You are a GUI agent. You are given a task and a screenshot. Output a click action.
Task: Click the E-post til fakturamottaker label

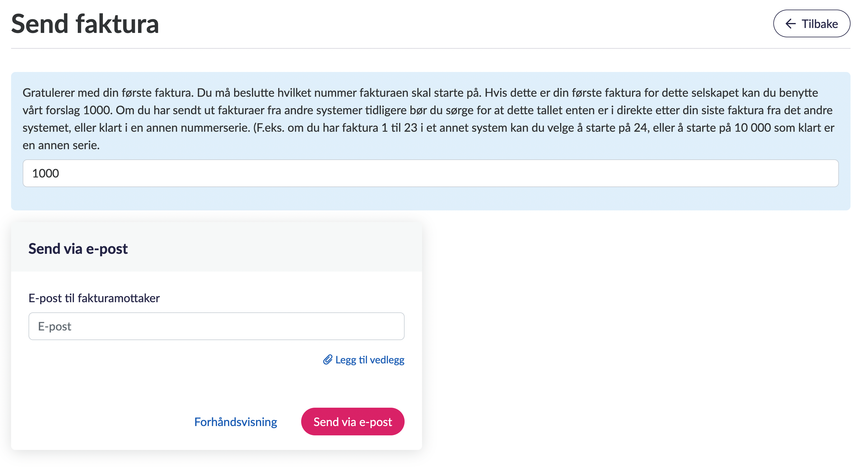(x=94, y=298)
